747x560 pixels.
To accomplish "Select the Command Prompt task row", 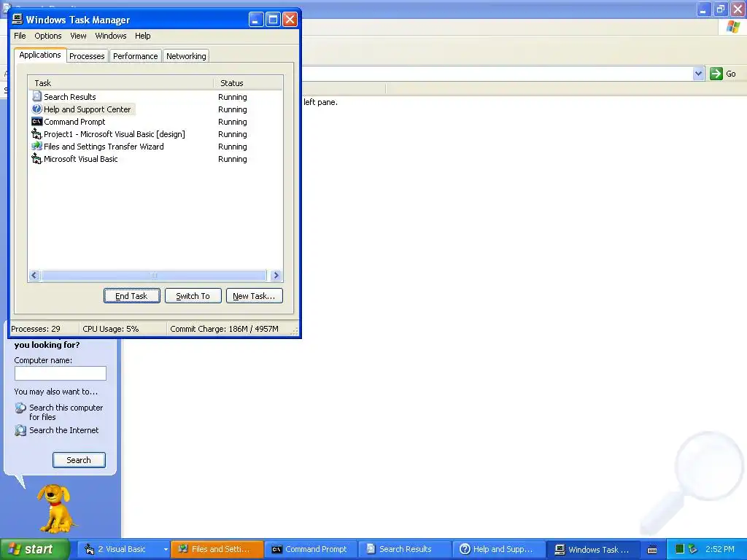I will (x=155, y=122).
